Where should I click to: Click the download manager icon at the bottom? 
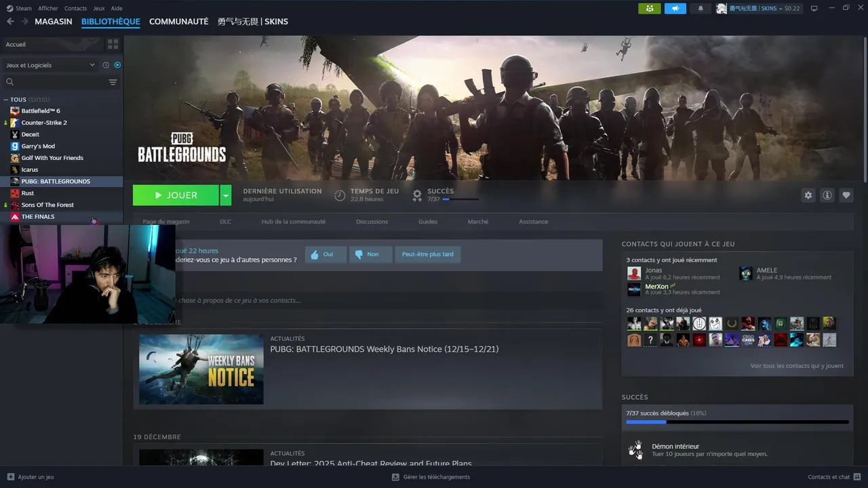pyautogui.click(x=395, y=476)
